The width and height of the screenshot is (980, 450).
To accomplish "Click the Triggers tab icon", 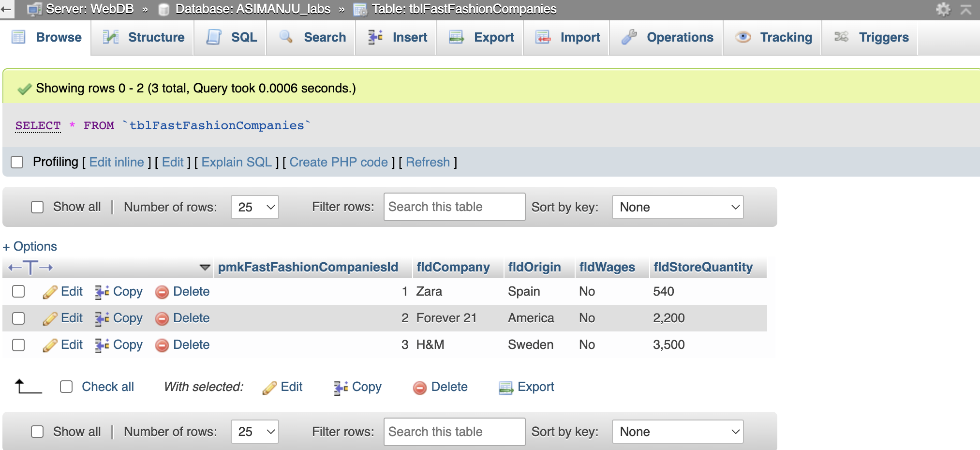I will tap(842, 37).
